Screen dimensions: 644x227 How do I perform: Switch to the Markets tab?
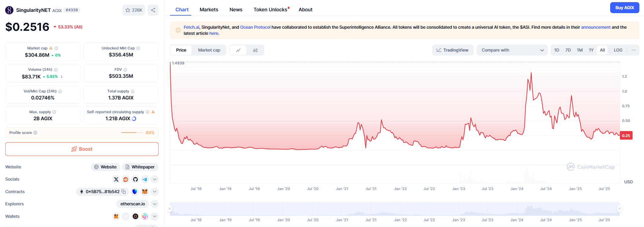click(x=209, y=9)
